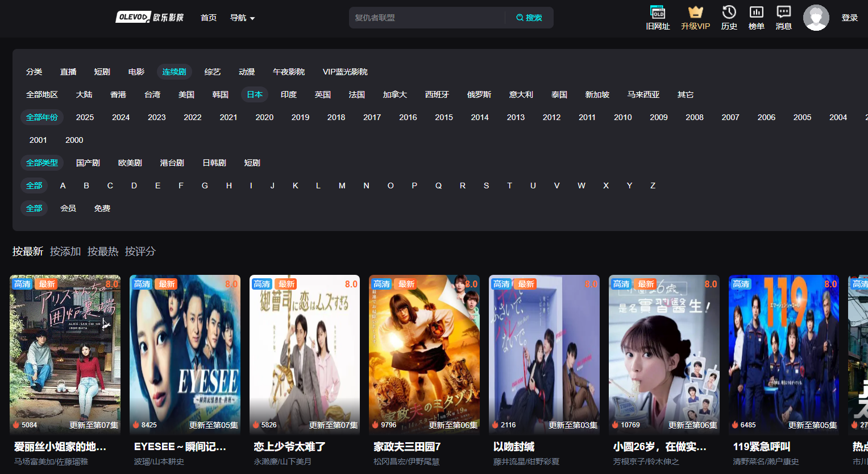Viewport: 868px width, 474px height.
Task: Filter by 全部地区 all regions
Action: pos(42,94)
